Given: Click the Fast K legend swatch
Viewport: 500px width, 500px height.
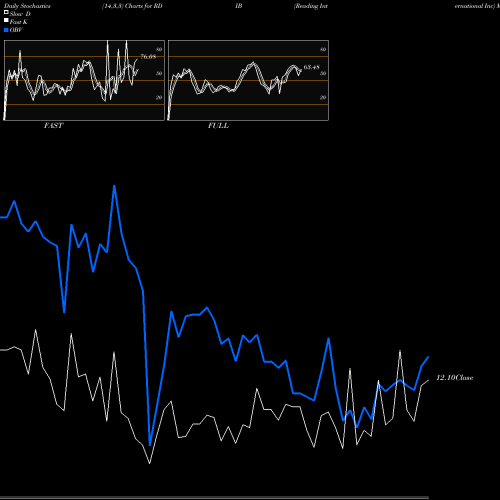Looking at the screenshot, I should (x=6, y=21).
